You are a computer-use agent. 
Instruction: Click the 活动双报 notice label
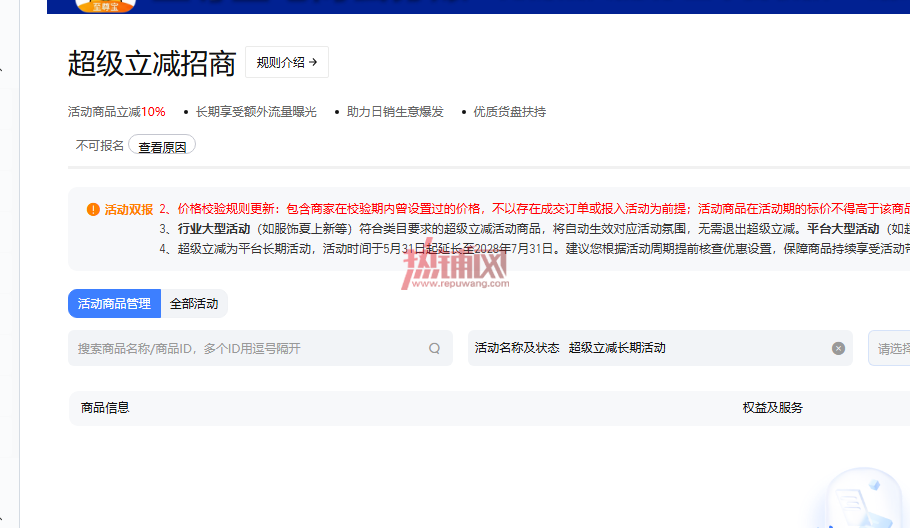click(x=129, y=209)
